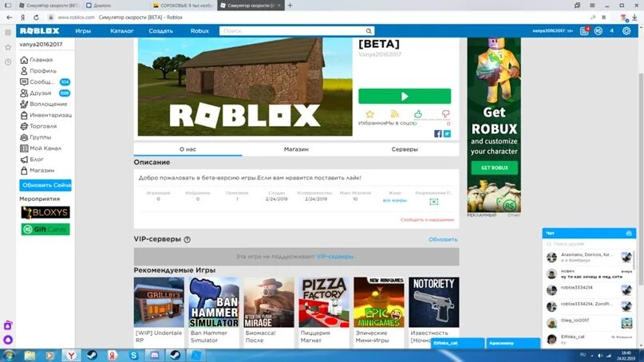This screenshot has width=644, height=362.
Task: Open the Gift Cards banner
Action: pos(45,230)
